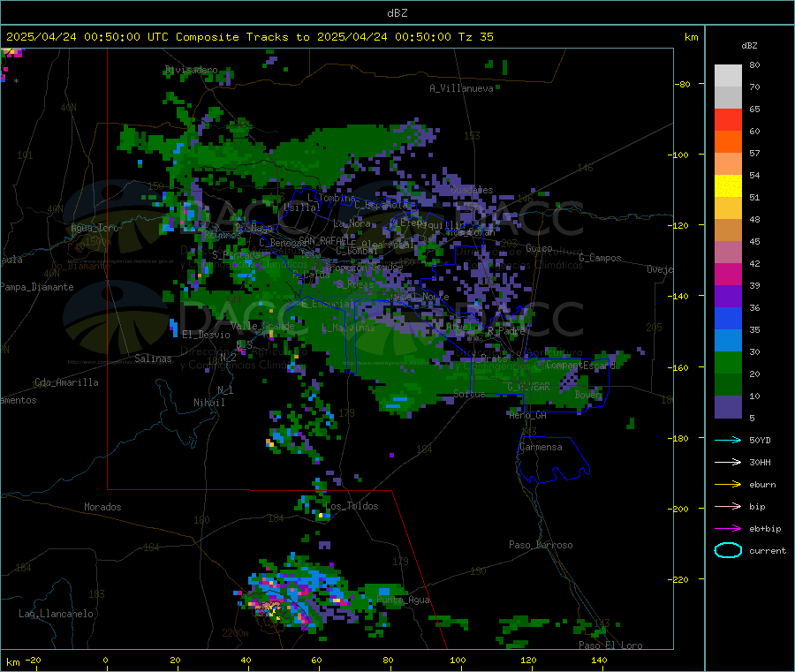Click the 'Paso_El_Loro' map label
The width and height of the screenshot is (795, 672).
(x=611, y=646)
